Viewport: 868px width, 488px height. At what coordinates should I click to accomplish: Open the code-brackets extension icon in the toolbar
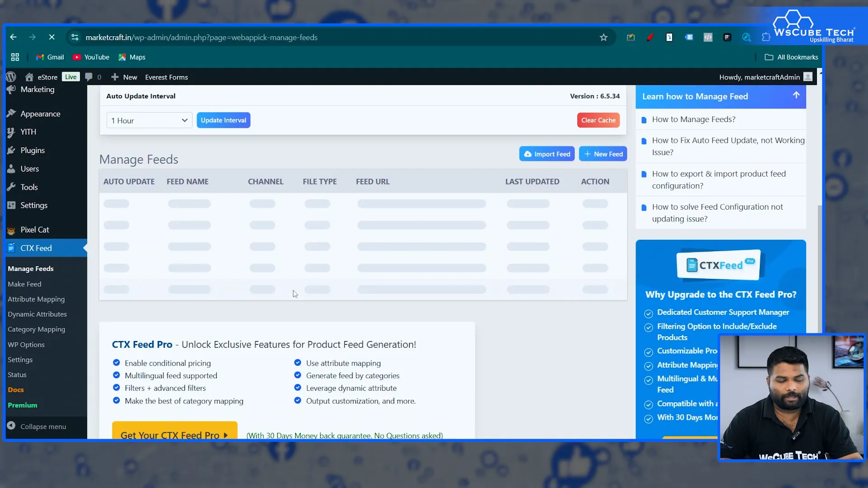[x=708, y=37]
